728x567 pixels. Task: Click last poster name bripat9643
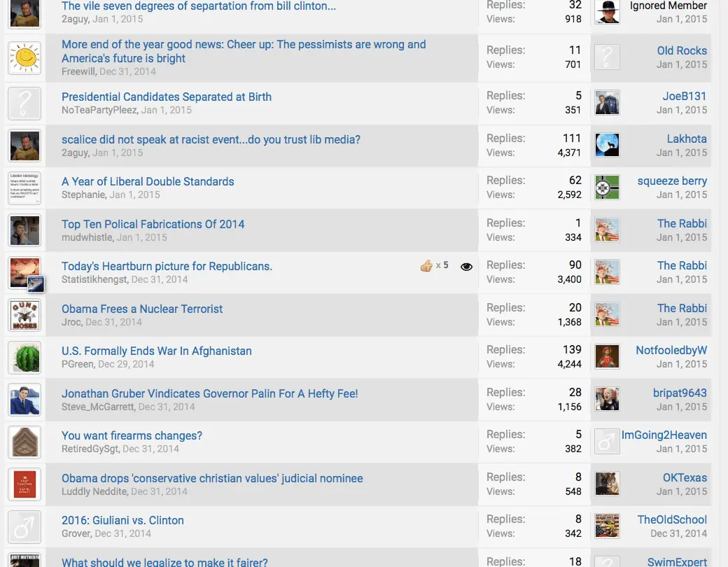(x=680, y=393)
